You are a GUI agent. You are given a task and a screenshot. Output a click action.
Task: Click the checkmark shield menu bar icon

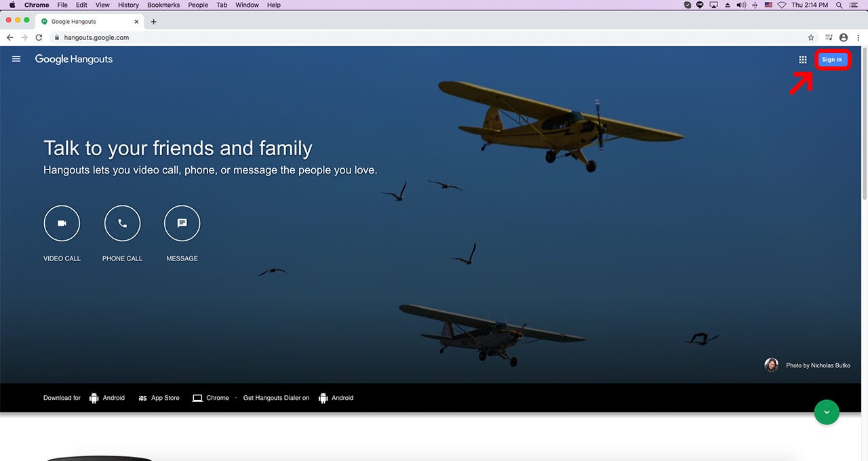688,5
